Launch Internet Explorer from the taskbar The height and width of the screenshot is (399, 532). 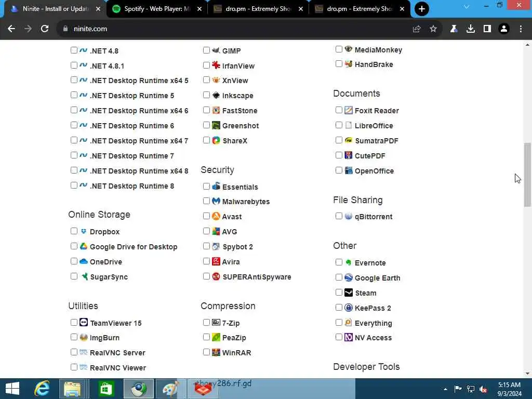click(x=42, y=389)
